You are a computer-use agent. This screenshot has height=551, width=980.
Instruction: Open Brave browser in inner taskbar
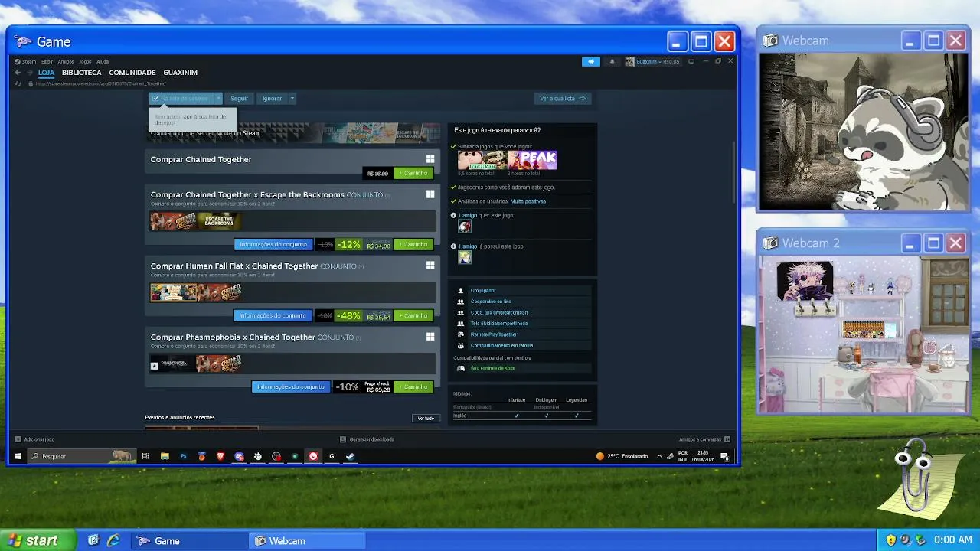[x=220, y=456]
